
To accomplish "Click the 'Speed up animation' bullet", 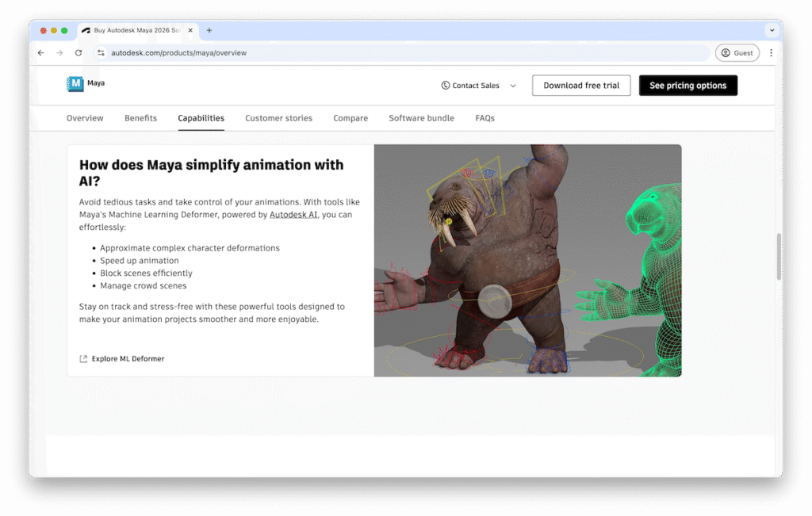I will (140, 260).
